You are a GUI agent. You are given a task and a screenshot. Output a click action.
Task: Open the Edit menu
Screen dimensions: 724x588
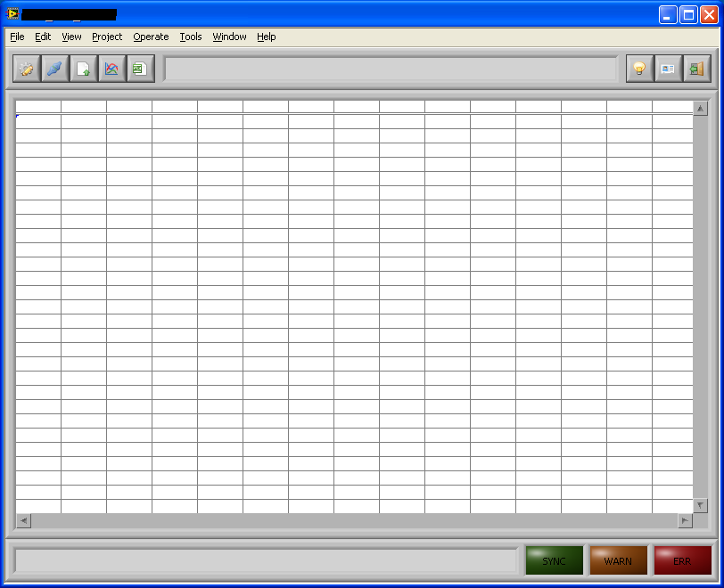pos(43,37)
